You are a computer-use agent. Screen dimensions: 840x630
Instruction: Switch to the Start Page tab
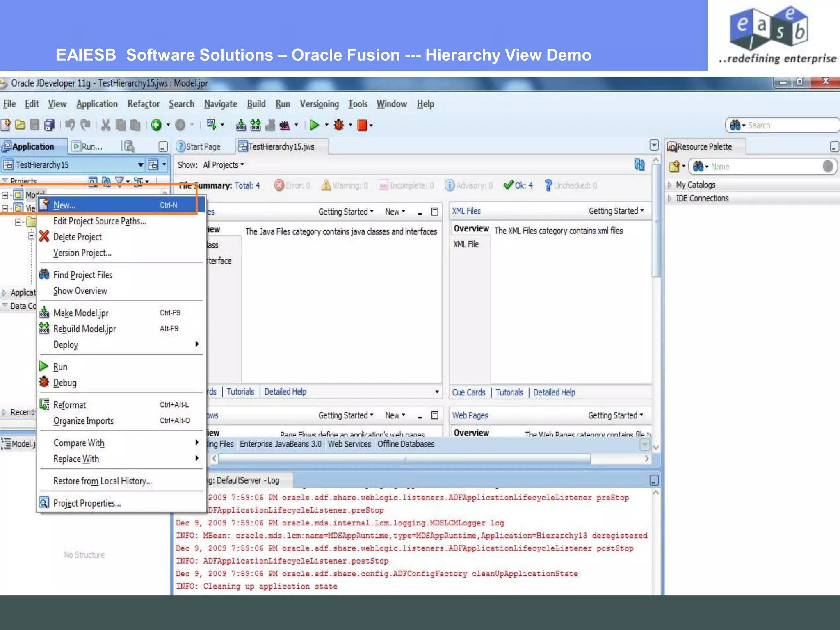199,146
